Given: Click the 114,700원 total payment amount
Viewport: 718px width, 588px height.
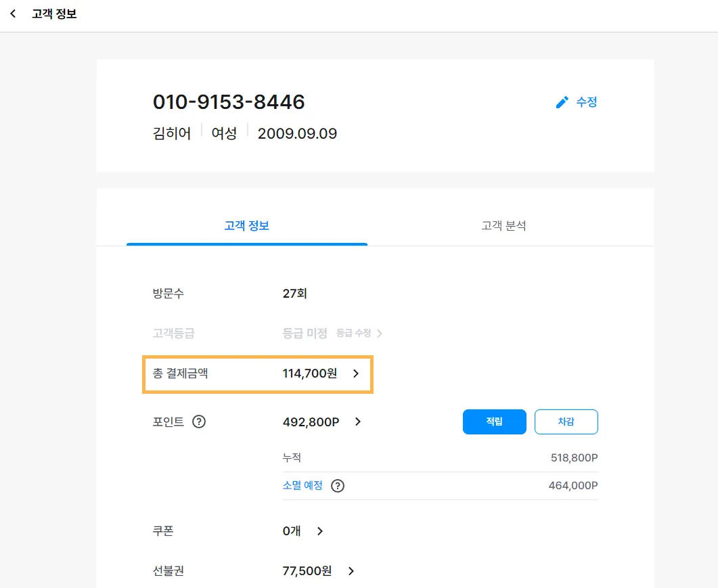Looking at the screenshot, I should pos(309,373).
